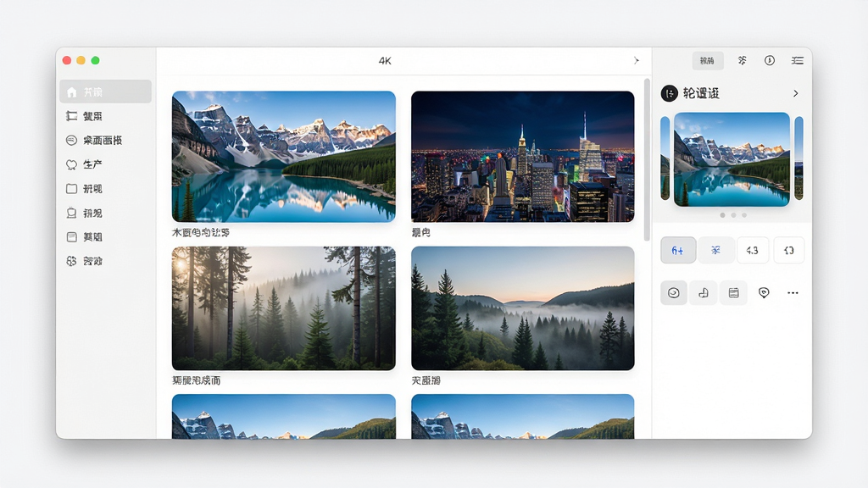This screenshot has width=868, height=488.
Task: Click the brackets option button
Action: [789, 250]
